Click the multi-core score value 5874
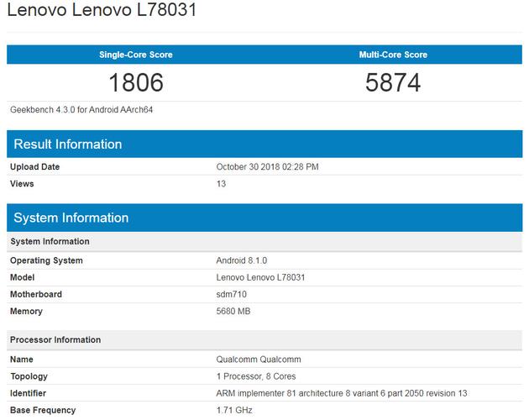 [x=393, y=82]
